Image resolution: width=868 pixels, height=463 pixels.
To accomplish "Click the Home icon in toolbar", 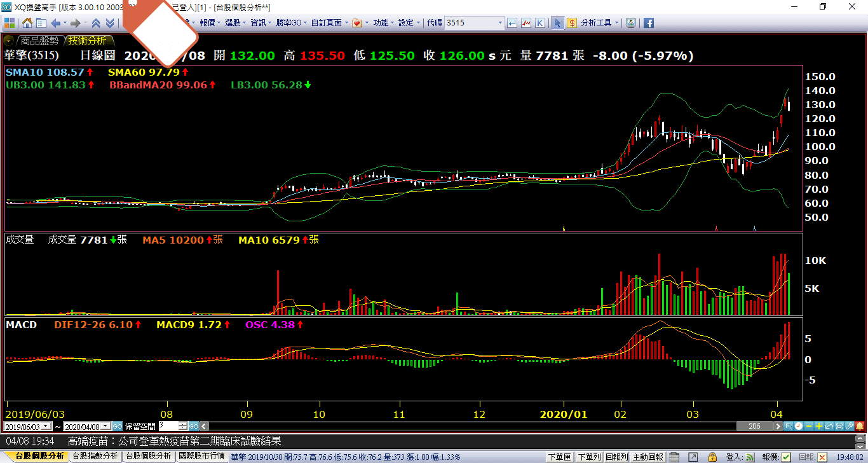I will pyautogui.click(x=27, y=23).
